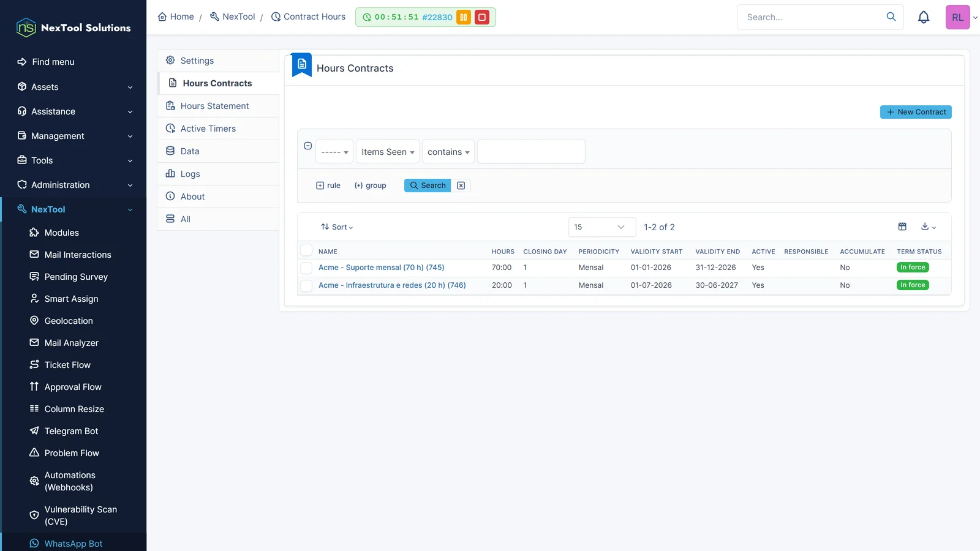
Task: Open the table column settings icon
Action: (902, 227)
